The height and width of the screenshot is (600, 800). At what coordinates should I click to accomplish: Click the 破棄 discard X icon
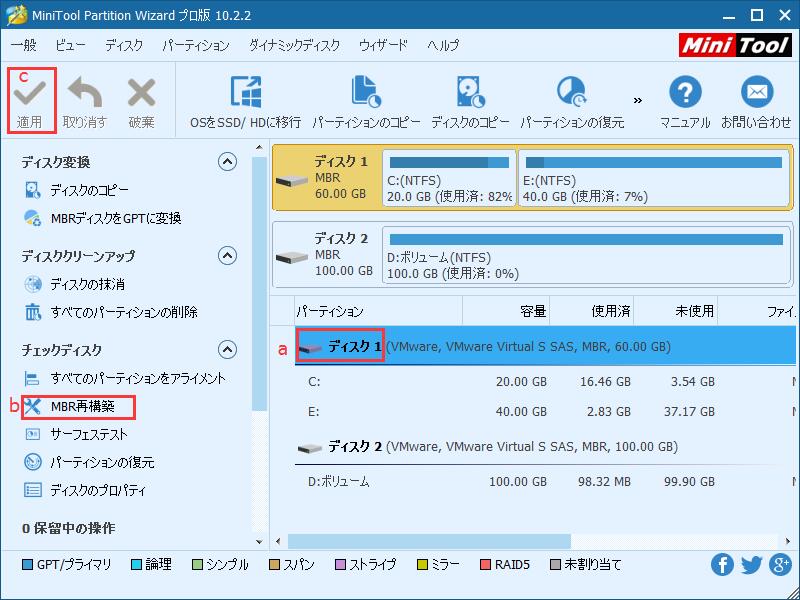click(141, 93)
